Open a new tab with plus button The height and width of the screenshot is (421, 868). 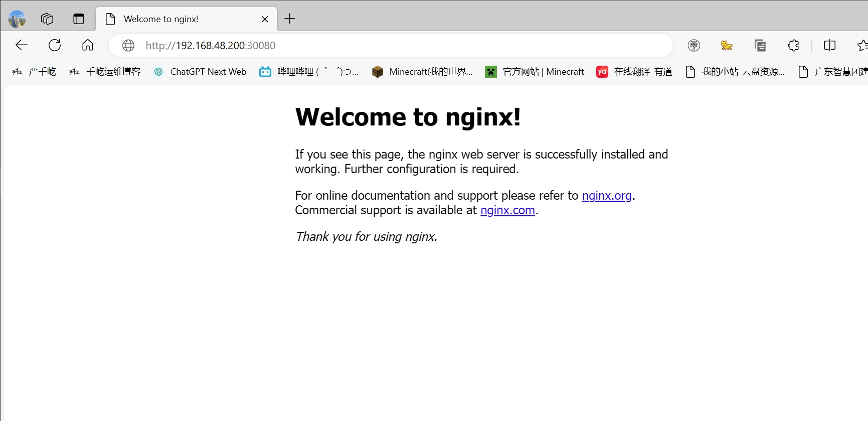pos(290,19)
